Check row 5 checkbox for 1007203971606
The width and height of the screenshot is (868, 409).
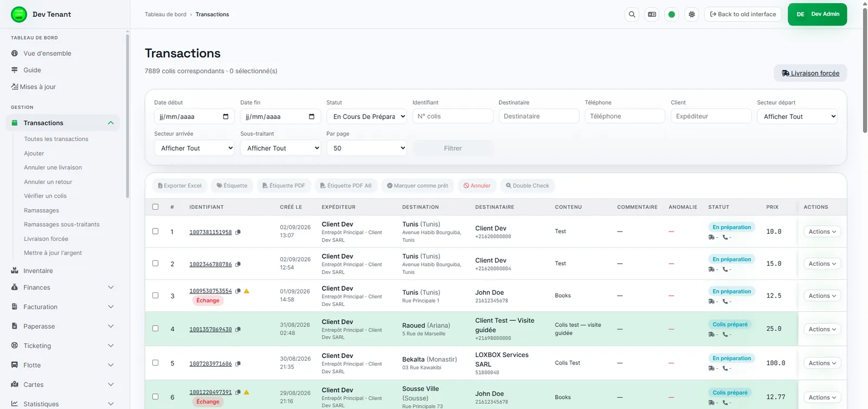click(x=156, y=362)
